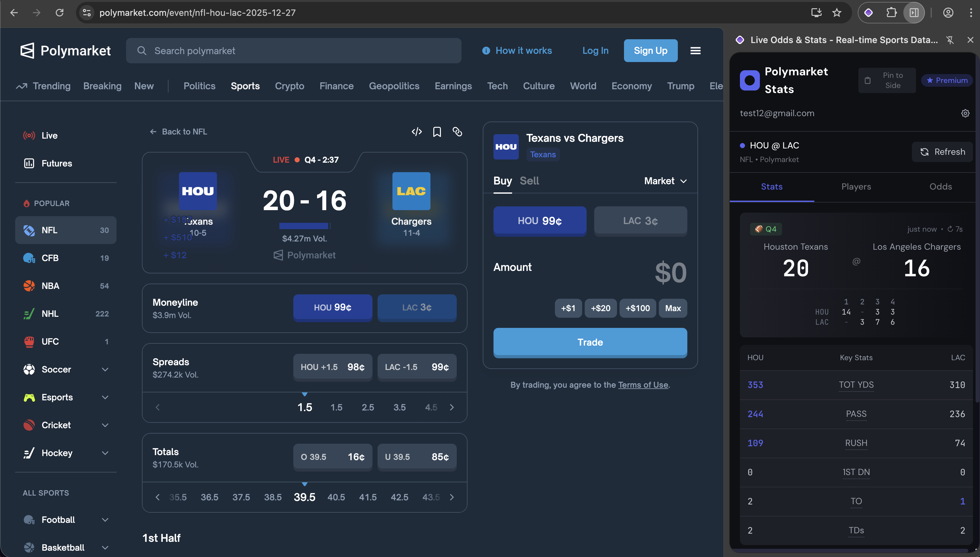The width and height of the screenshot is (980, 557).
Task: Open the embed code view for this market
Action: [x=417, y=132]
